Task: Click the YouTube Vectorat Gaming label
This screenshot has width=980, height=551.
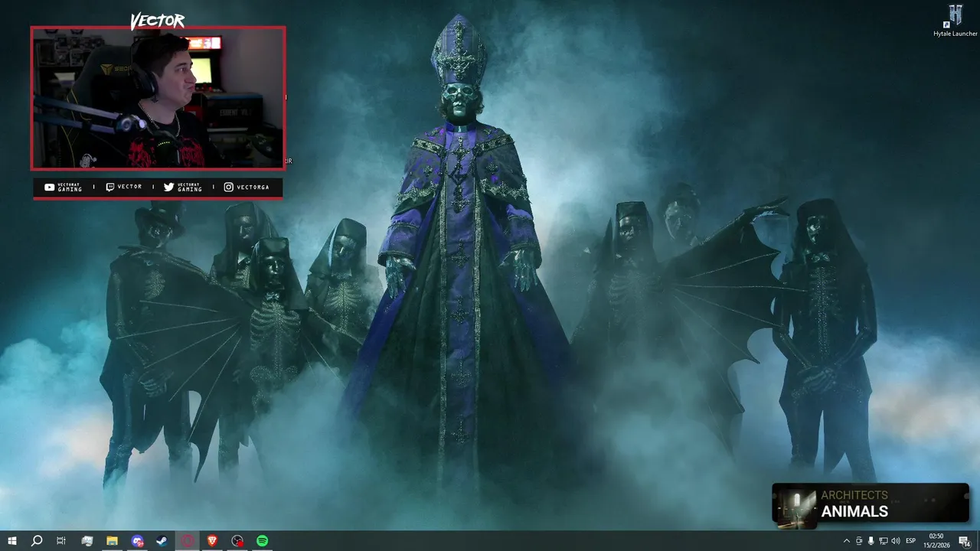Action: click(63, 187)
